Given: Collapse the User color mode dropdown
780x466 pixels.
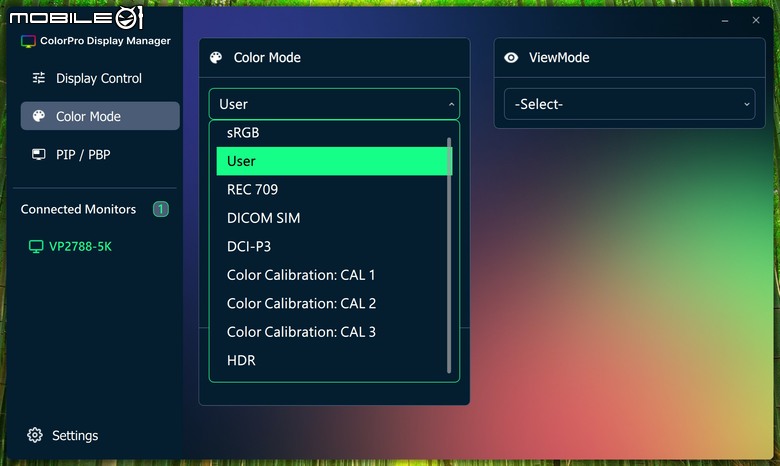Looking at the screenshot, I should pos(334,104).
